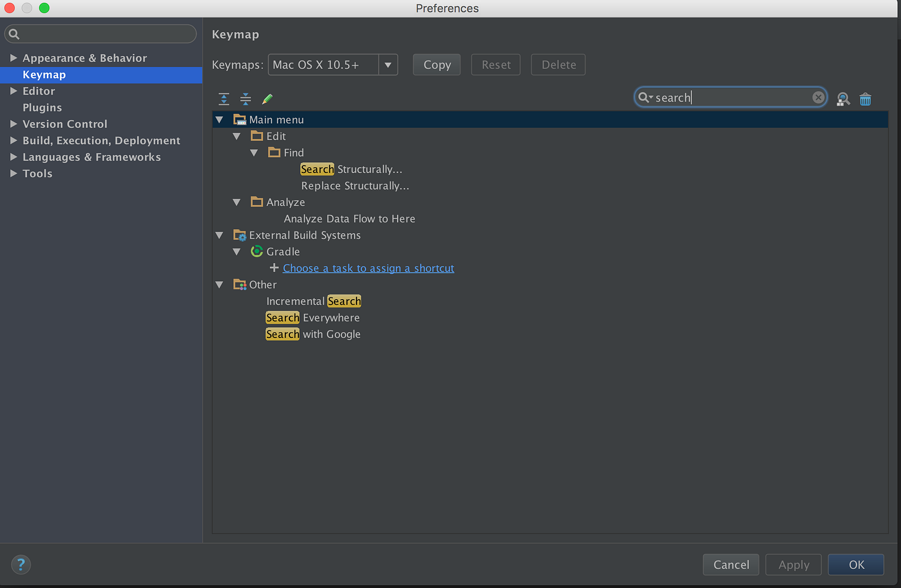Image resolution: width=901 pixels, height=588 pixels.
Task: Open the Help question mark button
Action: tap(21, 564)
